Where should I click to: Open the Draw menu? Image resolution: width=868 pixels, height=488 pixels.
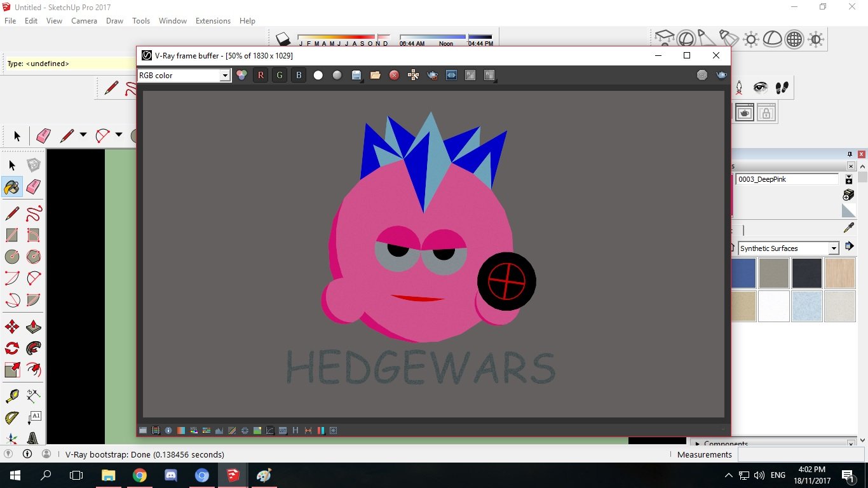click(x=115, y=21)
